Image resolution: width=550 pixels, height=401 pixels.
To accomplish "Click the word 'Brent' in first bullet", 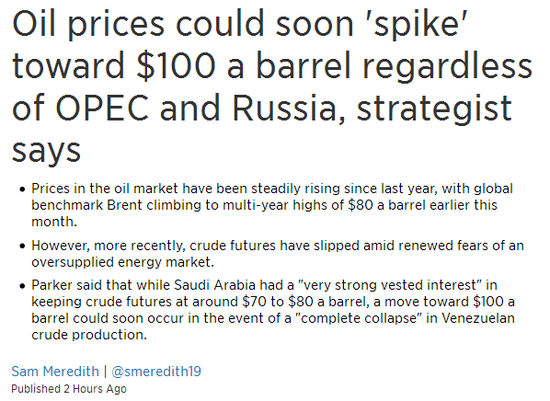I will (x=125, y=205).
